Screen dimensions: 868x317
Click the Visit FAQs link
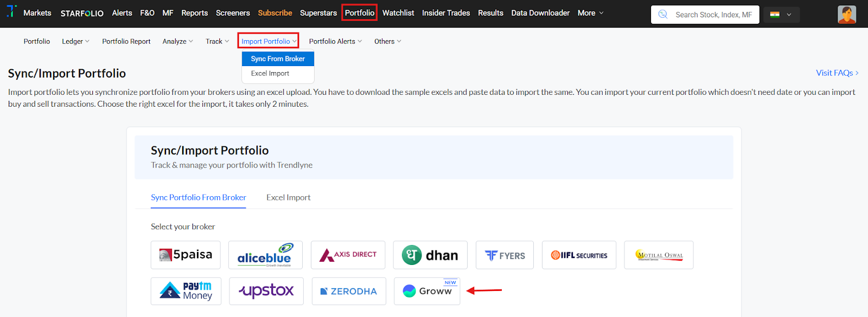837,73
